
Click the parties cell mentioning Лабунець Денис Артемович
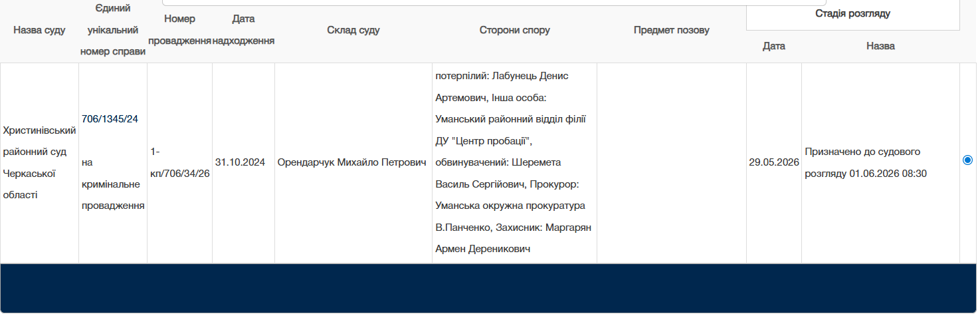[x=514, y=163]
